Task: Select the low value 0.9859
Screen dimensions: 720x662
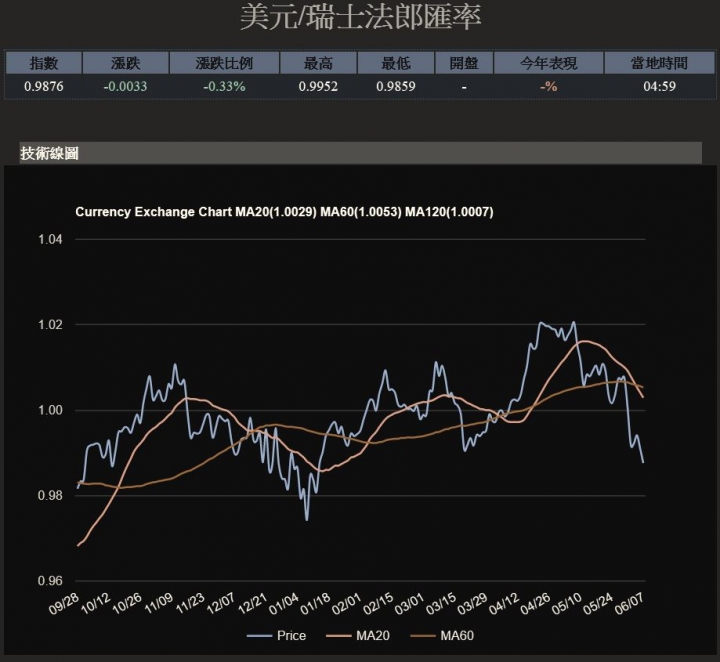Action: tap(396, 86)
